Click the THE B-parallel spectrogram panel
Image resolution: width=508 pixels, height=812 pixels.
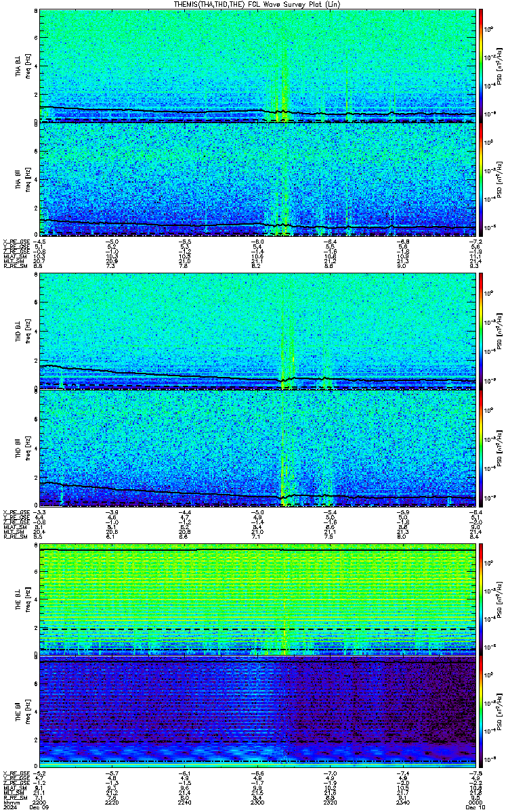tap(257, 713)
